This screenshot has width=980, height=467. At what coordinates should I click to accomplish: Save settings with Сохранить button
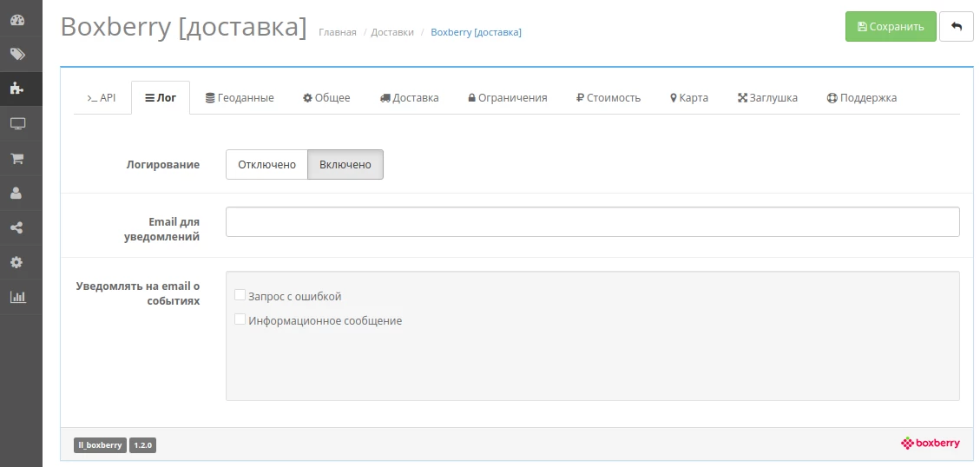click(x=891, y=27)
